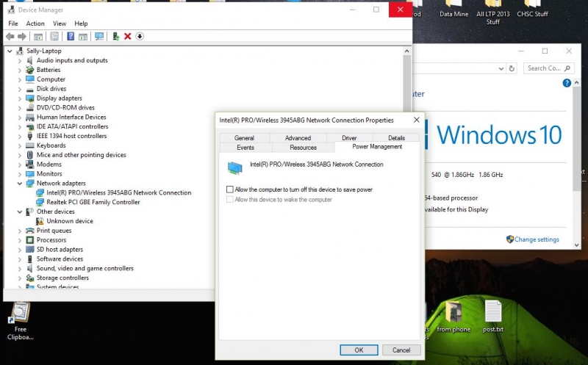The image size is (588, 365).
Task: Select Intel PRO/Wireless 3945ABG Network Connection row
Action: [x=119, y=192]
